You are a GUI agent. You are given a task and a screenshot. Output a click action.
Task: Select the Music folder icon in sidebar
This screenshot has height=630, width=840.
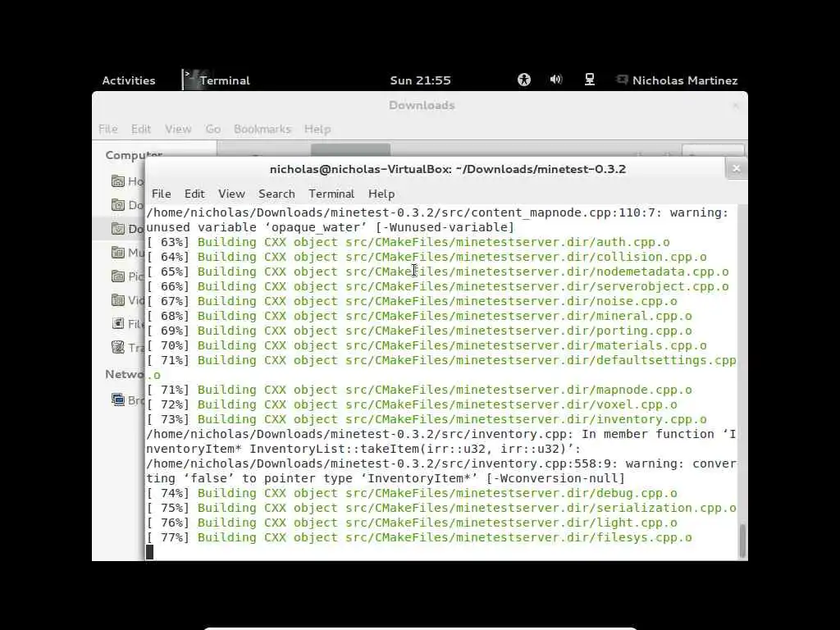118,253
